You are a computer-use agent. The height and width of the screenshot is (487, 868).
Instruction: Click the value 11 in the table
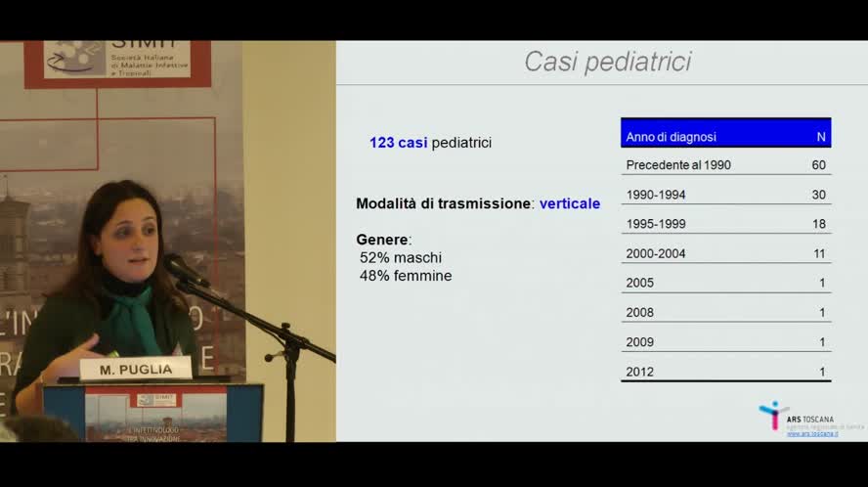[819, 253]
